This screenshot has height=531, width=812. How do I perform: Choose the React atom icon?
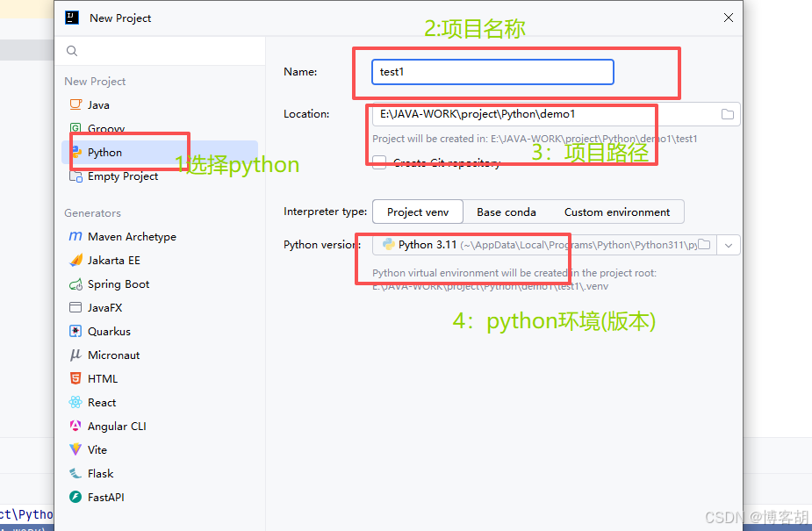coord(75,402)
